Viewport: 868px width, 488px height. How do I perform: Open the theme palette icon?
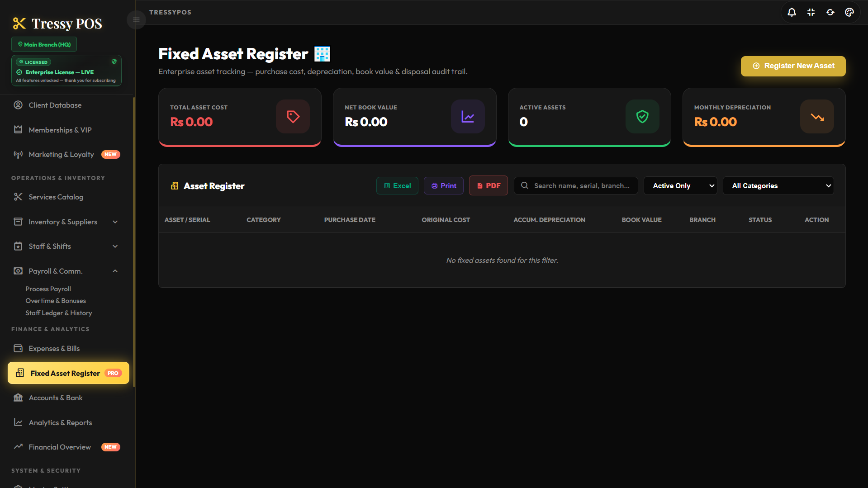tap(849, 12)
